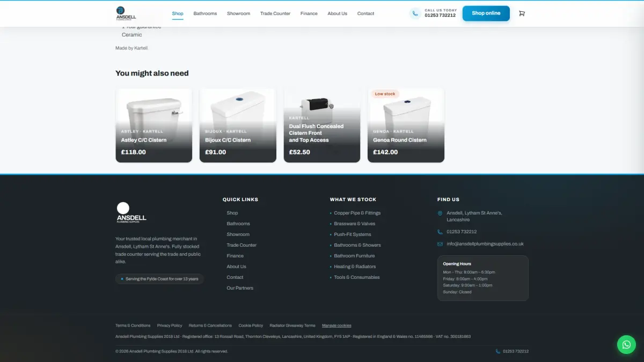Open Copper Pipe & Fittings link
This screenshot has height=362, width=644.
[357, 213]
